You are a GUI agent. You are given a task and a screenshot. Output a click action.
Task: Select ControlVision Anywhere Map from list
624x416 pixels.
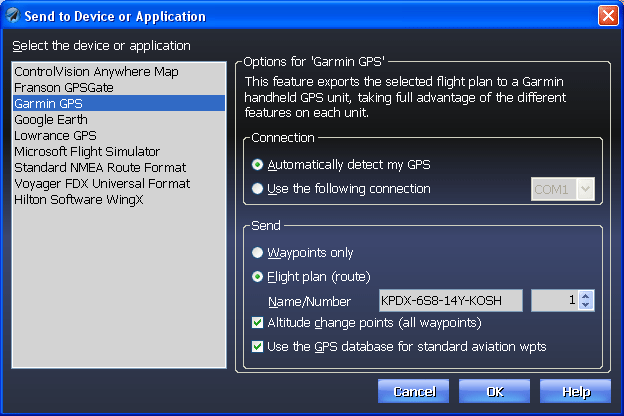119,72
